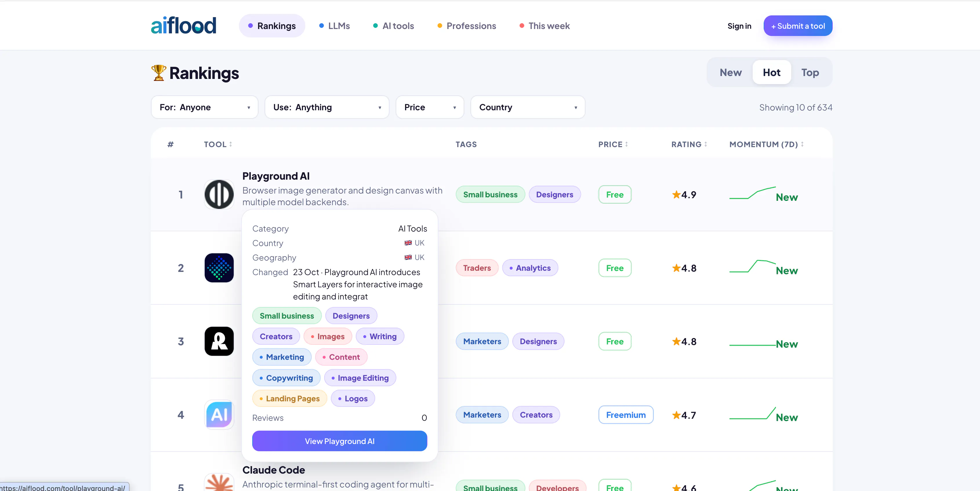Go to the LLMs nav tab
This screenshot has height=491, width=980.
coord(334,26)
